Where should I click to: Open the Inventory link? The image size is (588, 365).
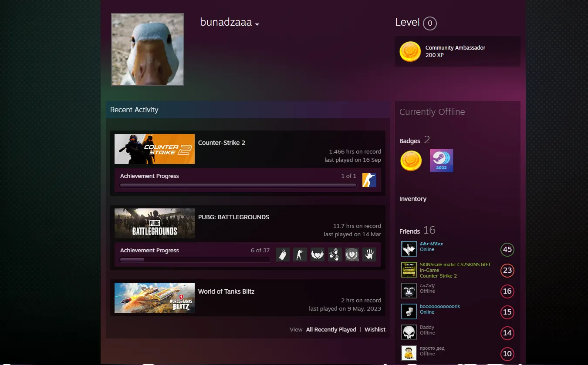(x=413, y=199)
